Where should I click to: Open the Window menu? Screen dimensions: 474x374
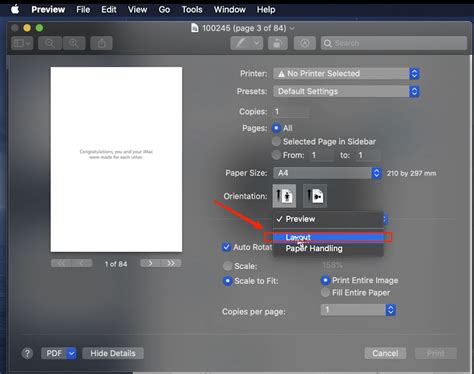coord(229,10)
